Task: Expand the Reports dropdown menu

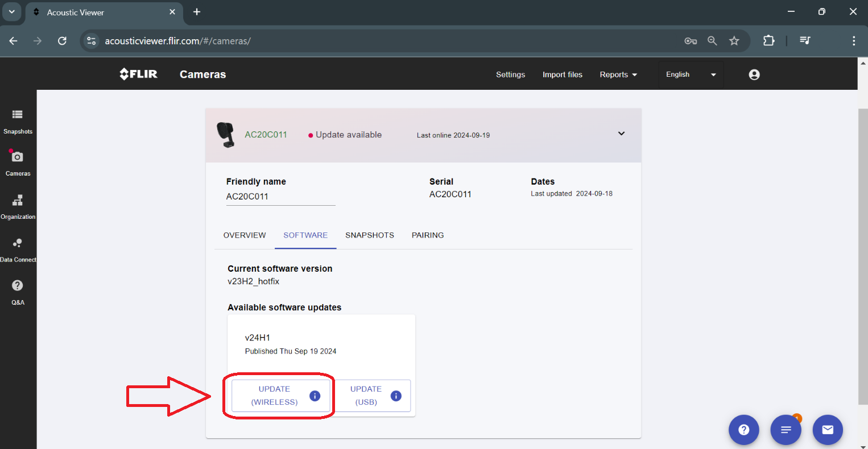Action: click(x=618, y=74)
